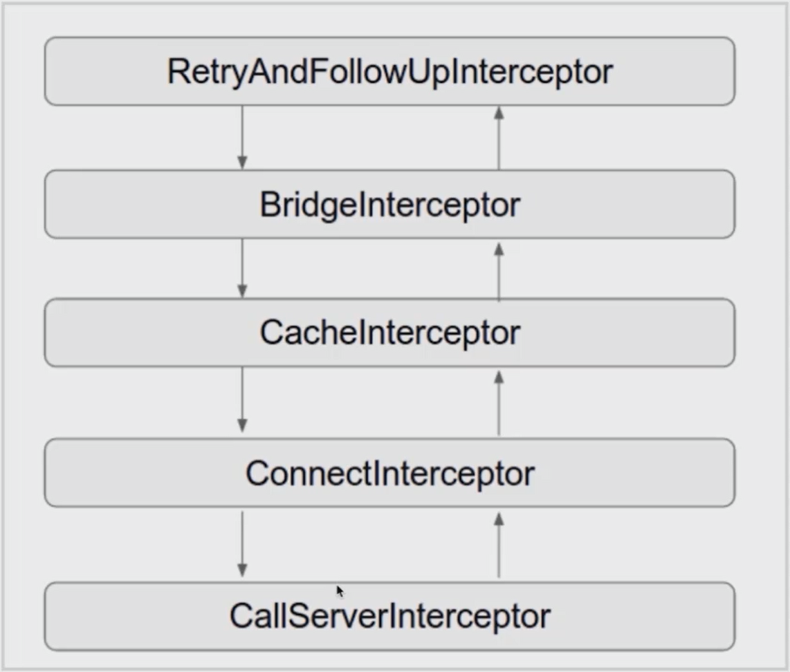Click up arrow from ConnectInterceptor to CacheInterceptor
Screen dimensions: 790x672
coord(499,402)
